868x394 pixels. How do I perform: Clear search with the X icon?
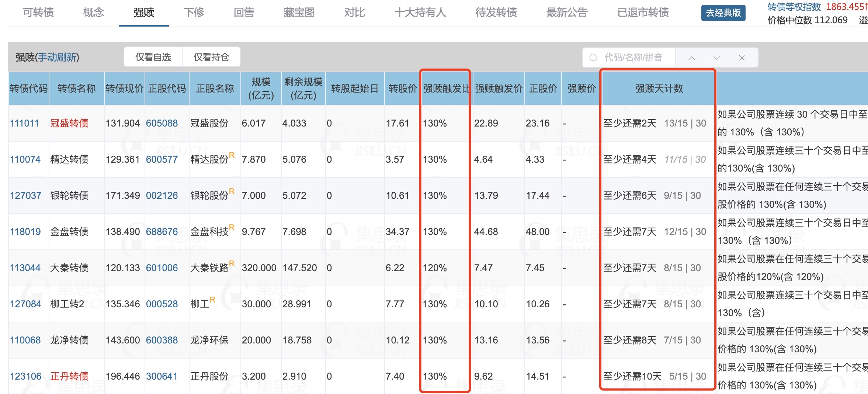tap(742, 58)
